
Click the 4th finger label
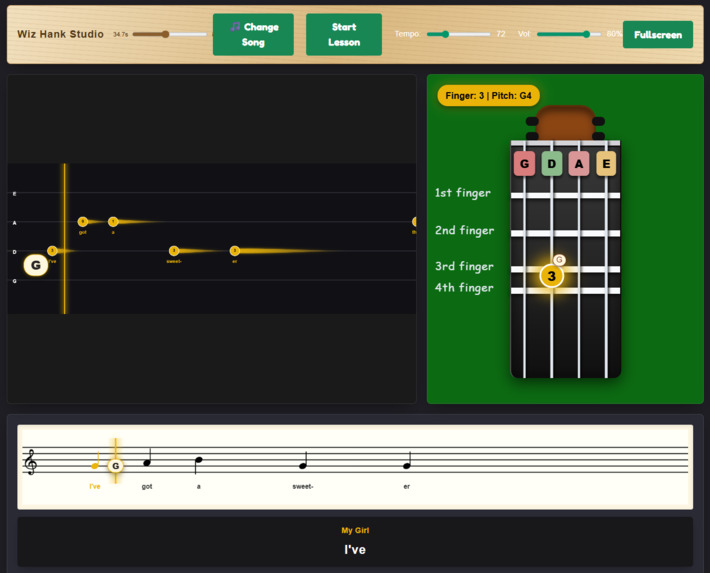click(464, 288)
